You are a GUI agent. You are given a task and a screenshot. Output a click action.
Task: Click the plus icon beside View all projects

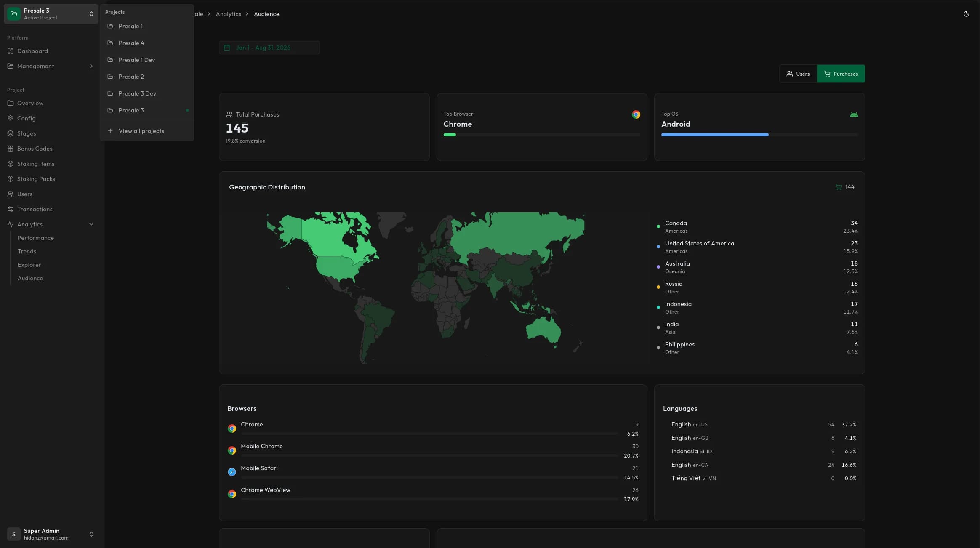pyautogui.click(x=110, y=131)
